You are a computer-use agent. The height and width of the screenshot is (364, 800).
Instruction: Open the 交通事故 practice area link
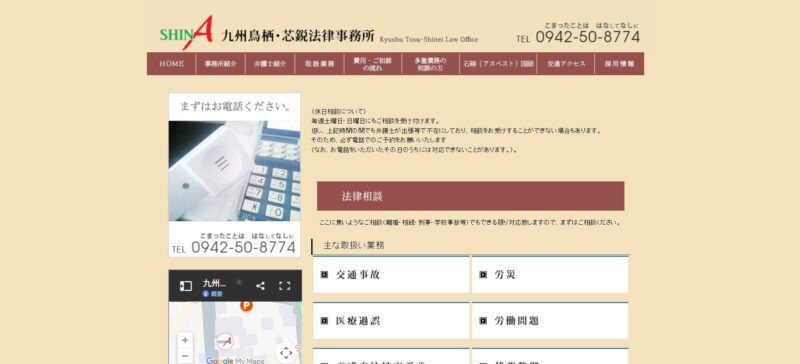pos(391,275)
